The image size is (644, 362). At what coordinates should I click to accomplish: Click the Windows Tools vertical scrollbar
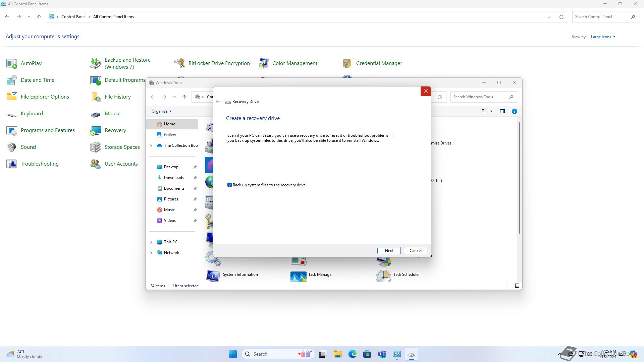point(519,178)
